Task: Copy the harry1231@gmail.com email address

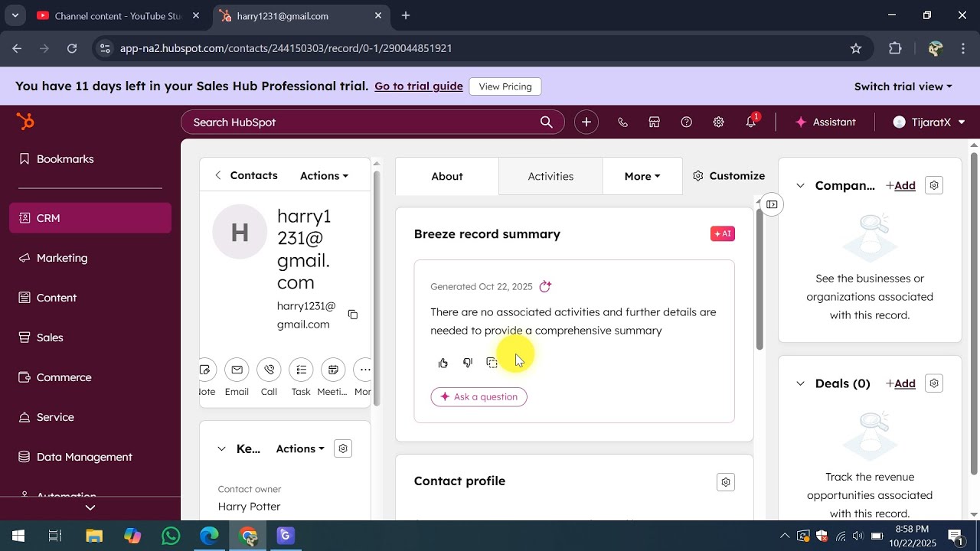Action: click(353, 315)
